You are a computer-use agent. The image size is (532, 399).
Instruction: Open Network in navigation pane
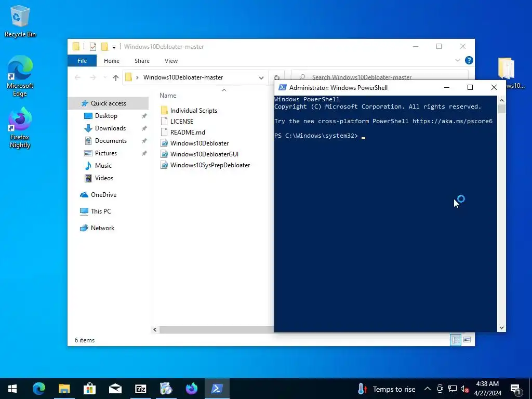point(102,228)
